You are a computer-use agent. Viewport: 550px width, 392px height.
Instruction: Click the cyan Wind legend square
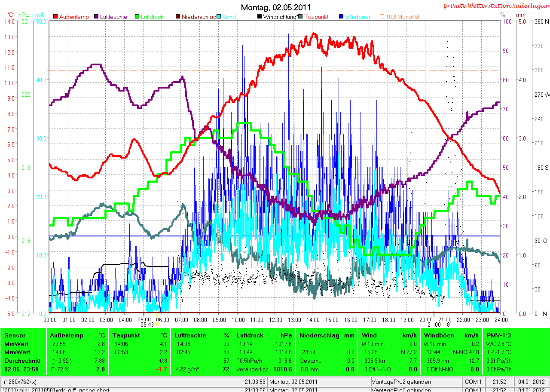[219, 17]
